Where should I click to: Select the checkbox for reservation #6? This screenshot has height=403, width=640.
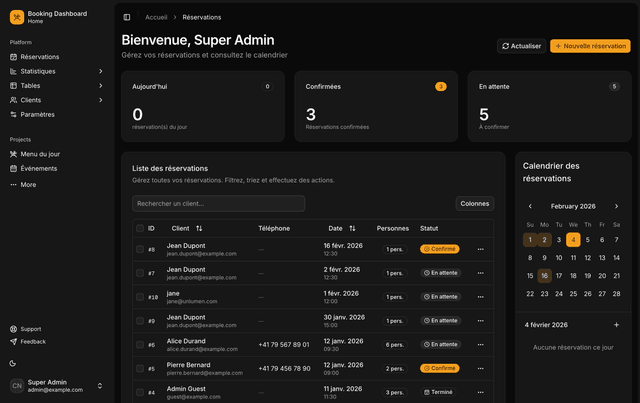[140, 345]
